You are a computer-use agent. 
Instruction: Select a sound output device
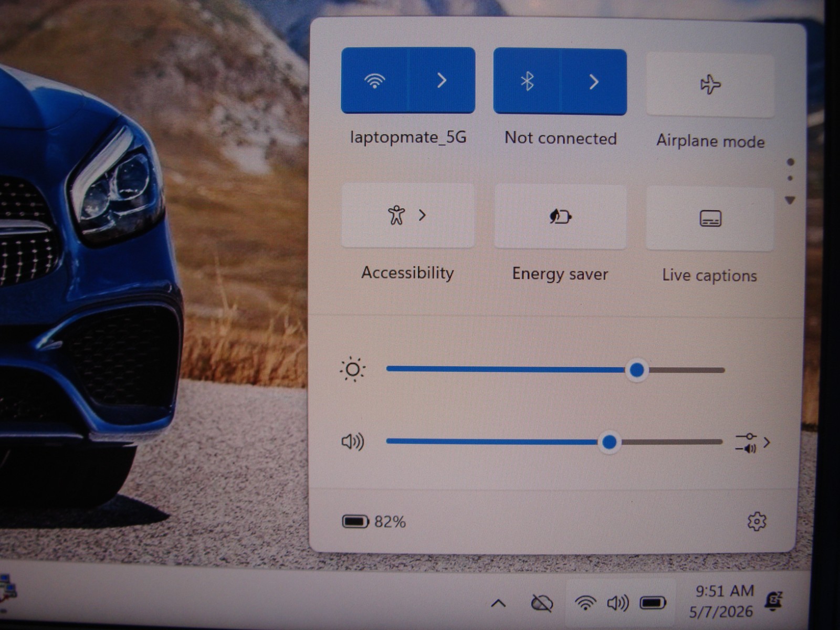pos(752,443)
